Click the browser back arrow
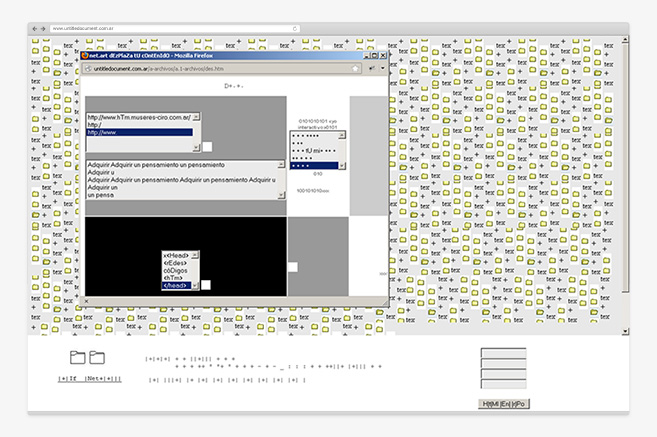The image size is (657, 437). coord(34,29)
